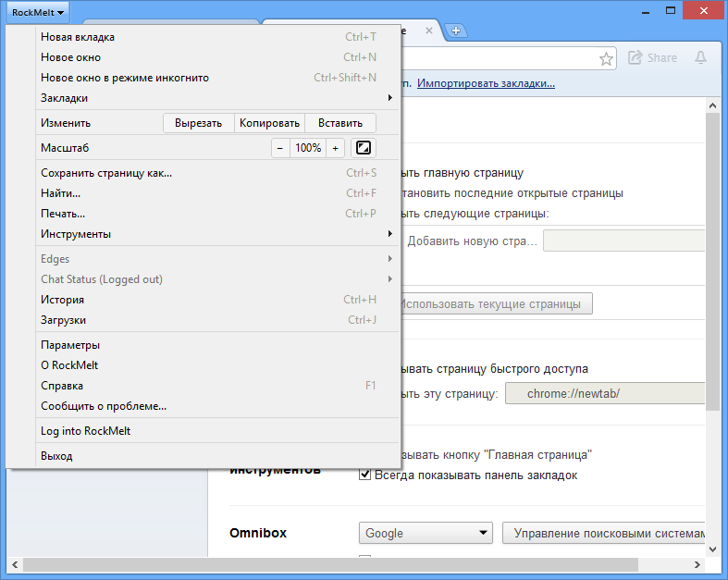
Task: Open Новое окно в режиме инкогнито
Action: coord(217,78)
